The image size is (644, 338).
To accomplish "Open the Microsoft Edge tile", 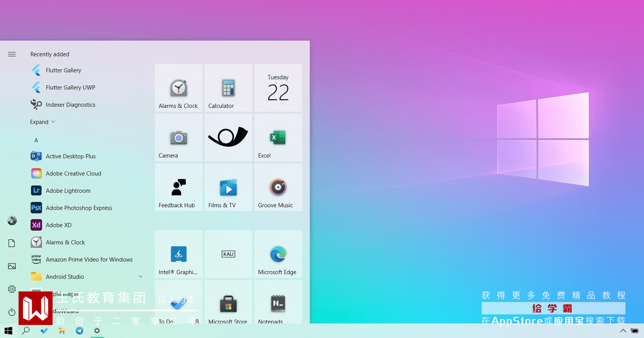I will click(x=278, y=254).
